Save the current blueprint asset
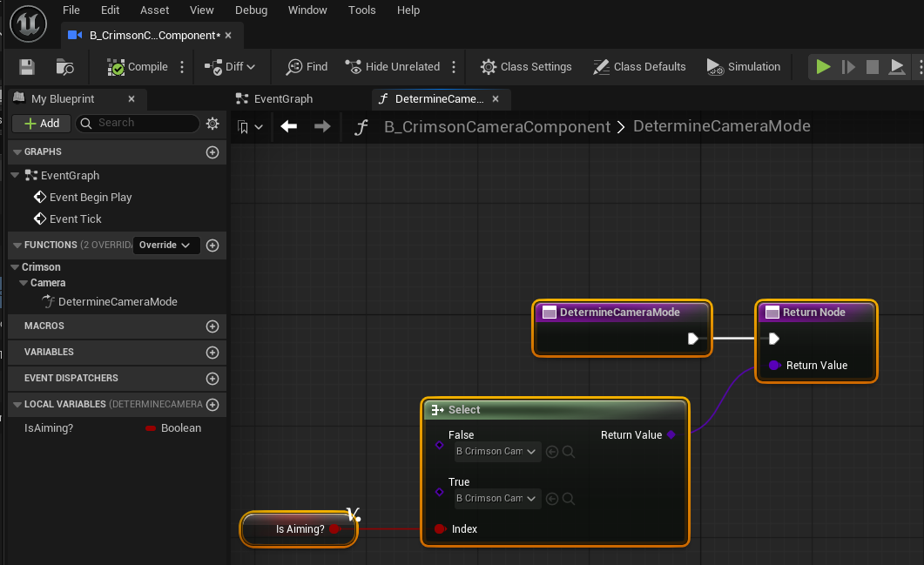 [x=26, y=66]
